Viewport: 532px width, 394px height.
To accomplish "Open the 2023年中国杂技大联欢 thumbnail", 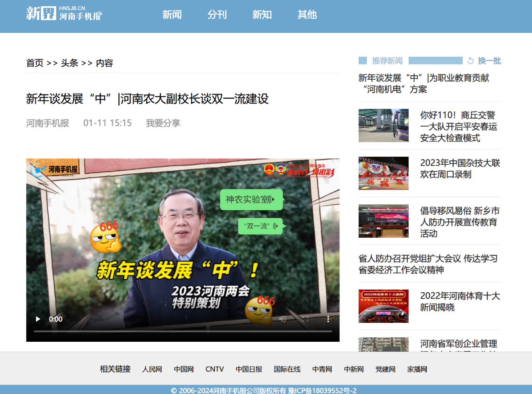I will pyautogui.click(x=383, y=173).
